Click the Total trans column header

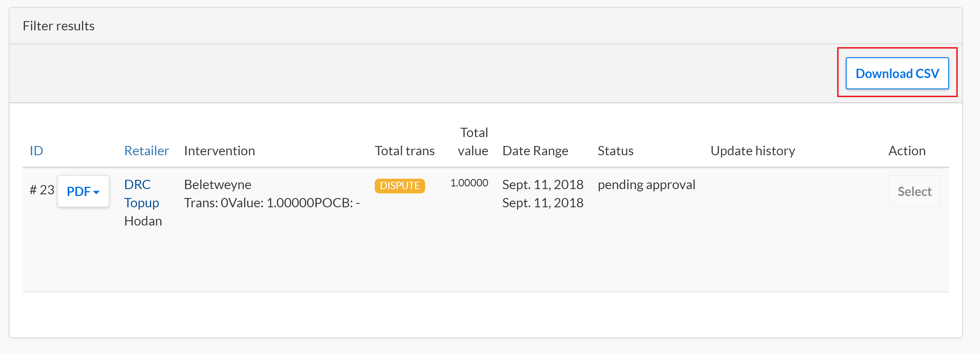(x=404, y=151)
